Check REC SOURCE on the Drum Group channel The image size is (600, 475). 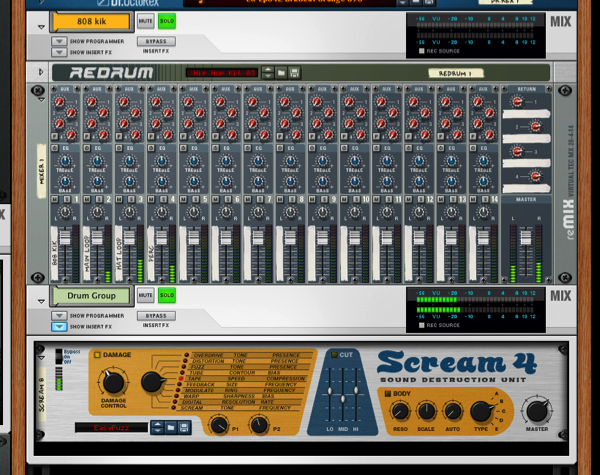421,325
